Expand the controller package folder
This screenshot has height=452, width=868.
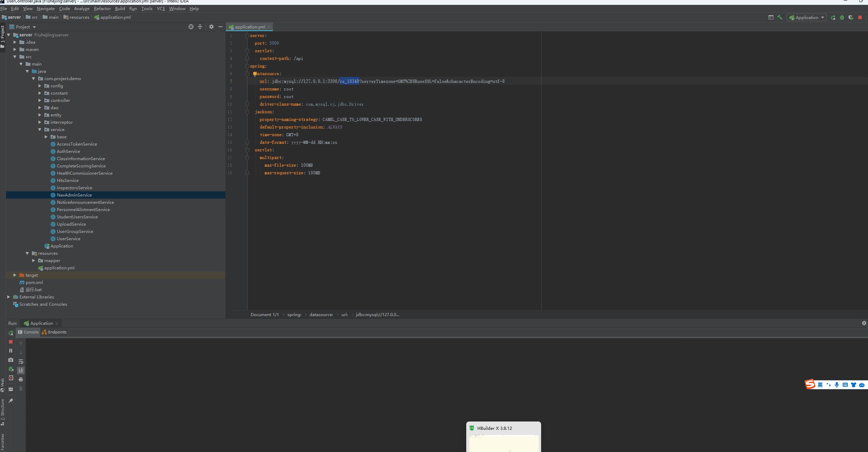click(x=40, y=101)
